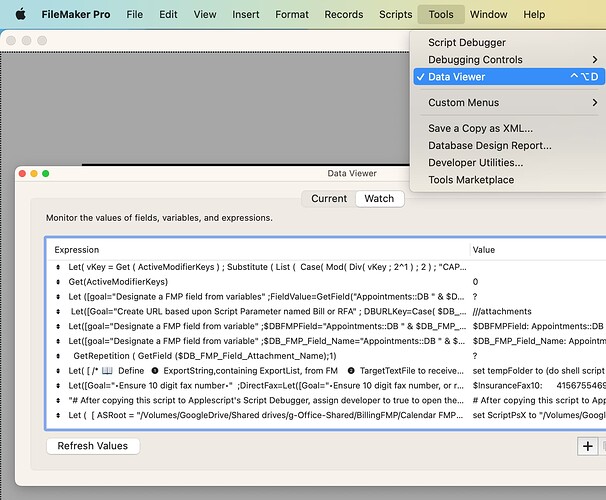Image resolution: width=606 pixels, height=500 pixels.
Task: Select the vKey ActiveModifierKeys Let expression
Action: [x=267, y=267]
